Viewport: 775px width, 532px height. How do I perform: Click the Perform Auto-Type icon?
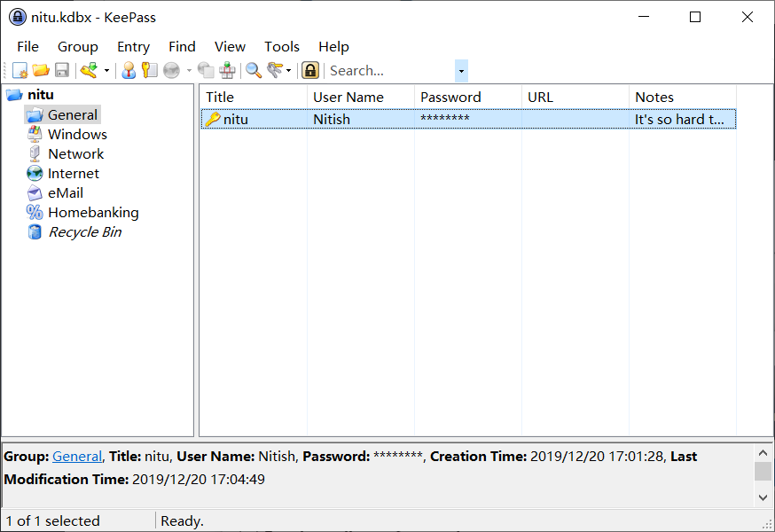(x=227, y=71)
